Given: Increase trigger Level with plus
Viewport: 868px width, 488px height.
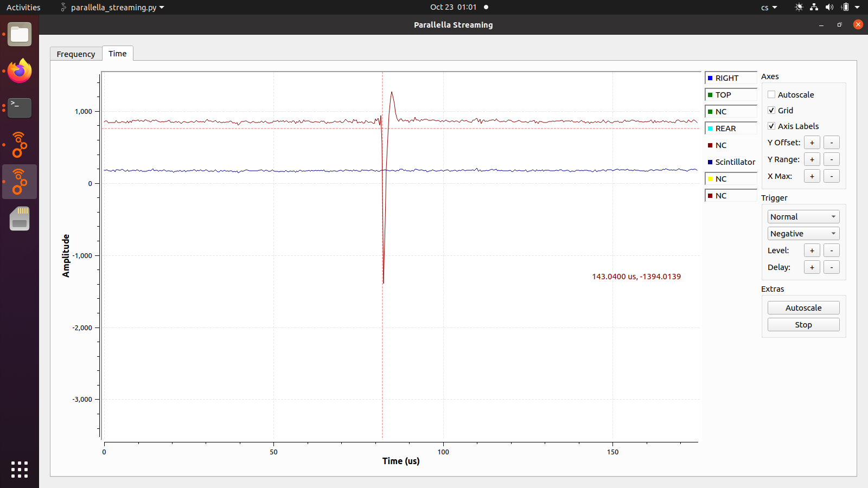Looking at the screenshot, I should click(x=812, y=251).
